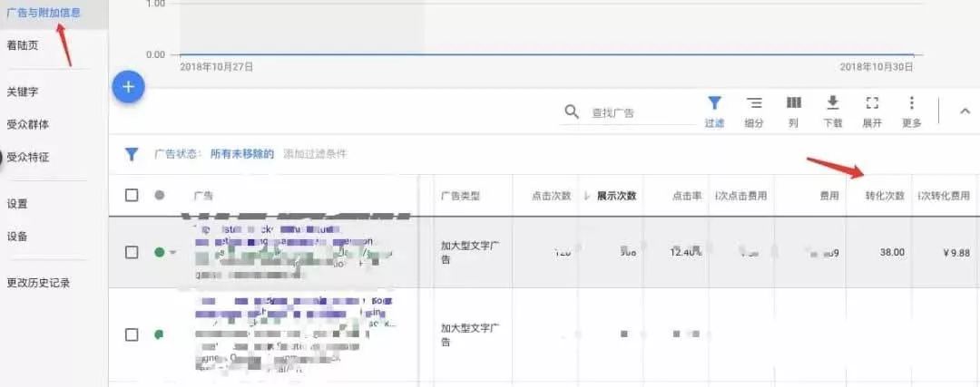Viewport: 980px width, 387px height.
Task: Click the blue plus add button
Action: click(x=128, y=87)
